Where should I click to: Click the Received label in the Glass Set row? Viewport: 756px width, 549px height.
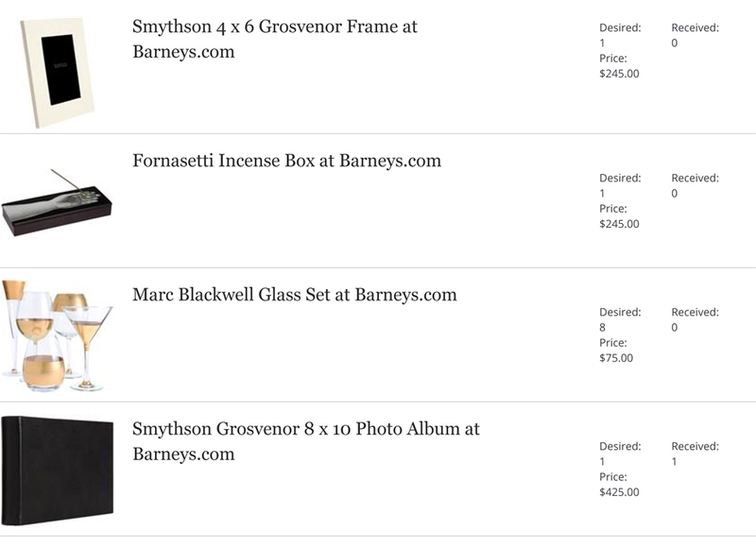(x=695, y=313)
